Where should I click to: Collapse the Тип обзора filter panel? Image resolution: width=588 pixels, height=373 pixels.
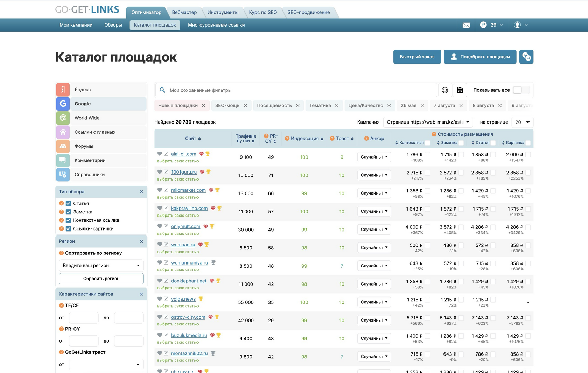tap(141, 192)
